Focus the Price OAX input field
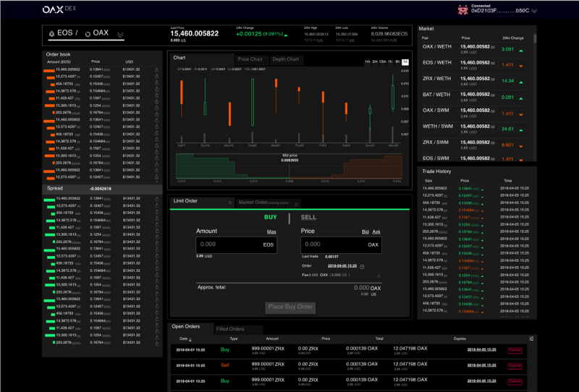This screenshot has height=392, width=579. pyautogui.click(x=341, y=244)
